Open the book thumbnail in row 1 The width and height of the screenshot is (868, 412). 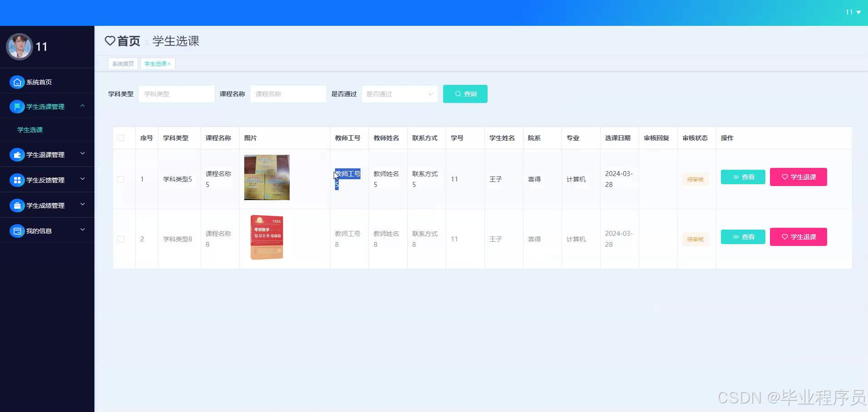coord(267,177)
